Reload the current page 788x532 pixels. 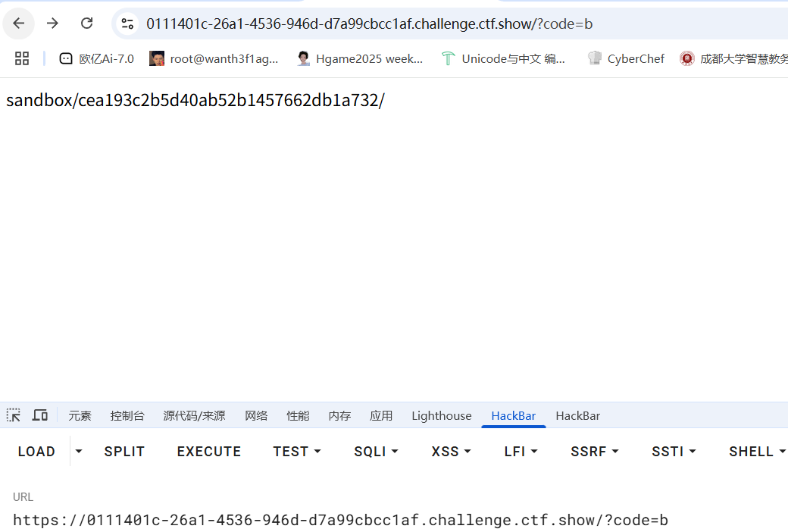point(87,23)
